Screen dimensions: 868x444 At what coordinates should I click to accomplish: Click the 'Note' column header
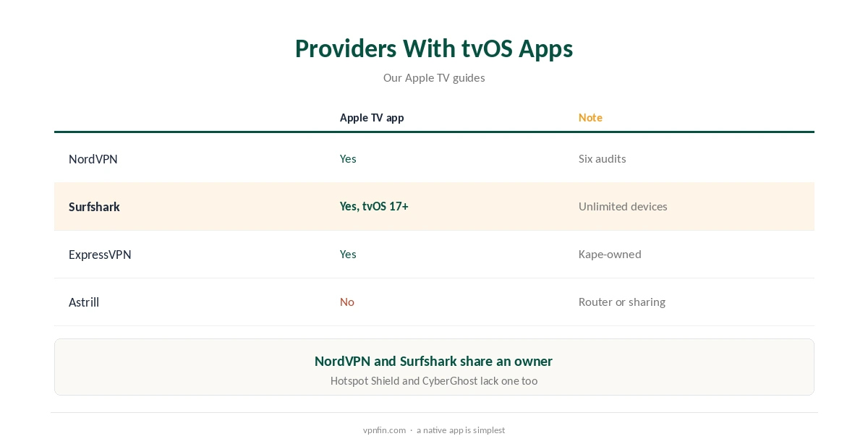pyautogui.click(x=590, y=117)
